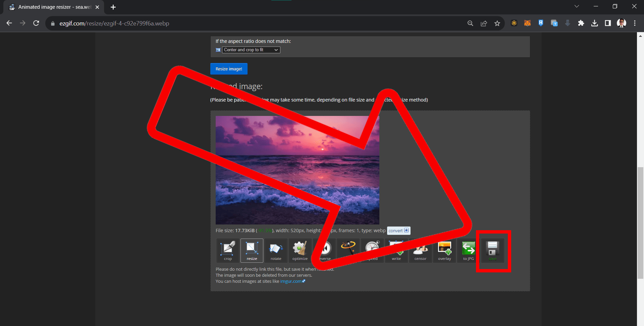The image size is (644, 326).
Task: Open the Chrome options menu
Action: point(635,23)
